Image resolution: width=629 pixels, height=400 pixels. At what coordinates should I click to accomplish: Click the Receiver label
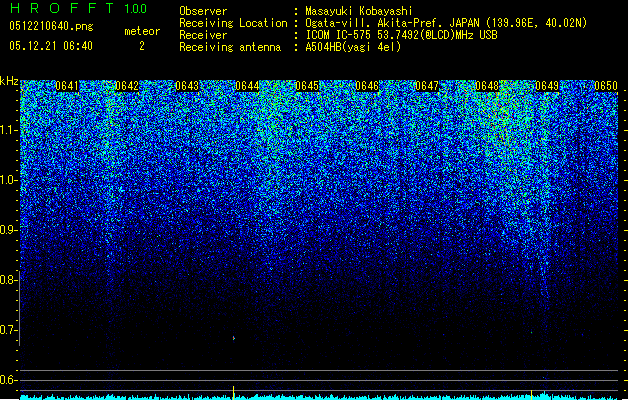tap(203, 35)
